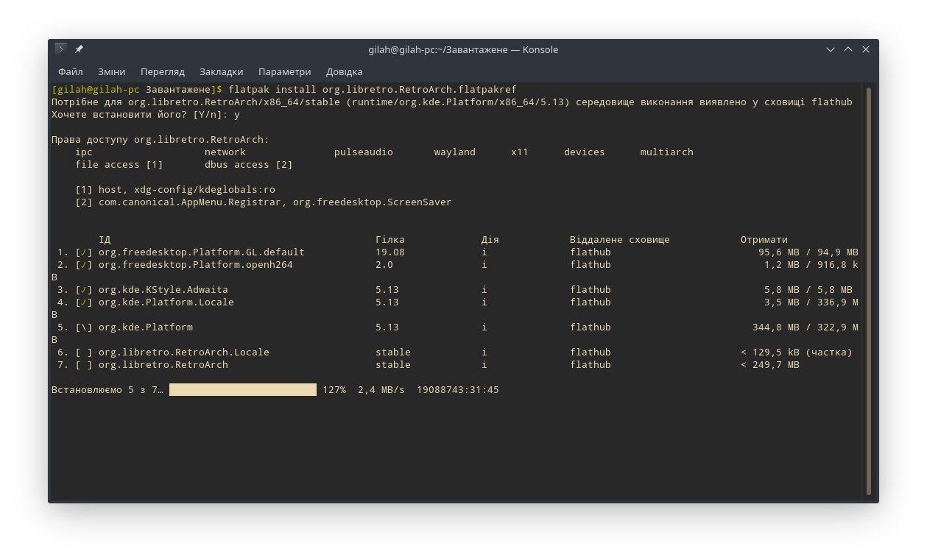Open the Перегляд menu
The width and height of the screenshot is (927, 560).
(163, 71)
